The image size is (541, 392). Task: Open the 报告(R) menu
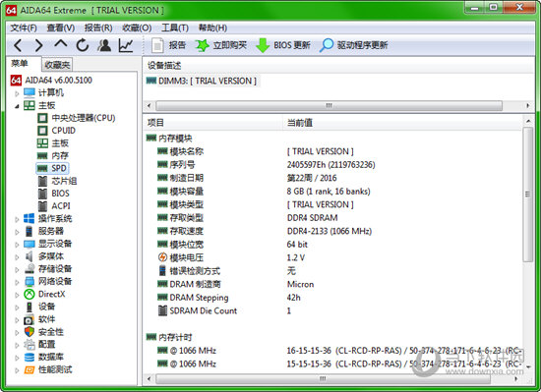pyautogui.click(x=98, y=28)
